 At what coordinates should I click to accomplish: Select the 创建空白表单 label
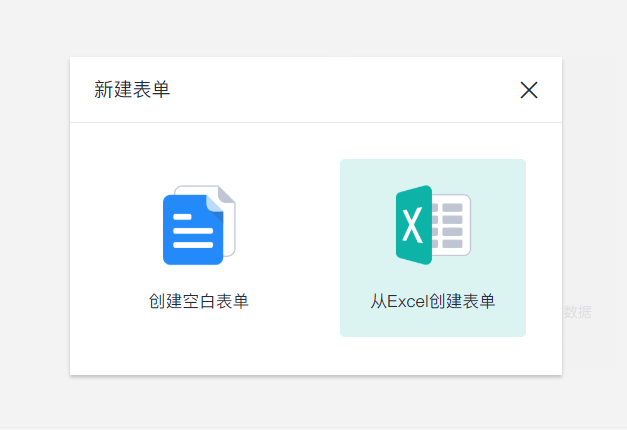tap(199, 301)
